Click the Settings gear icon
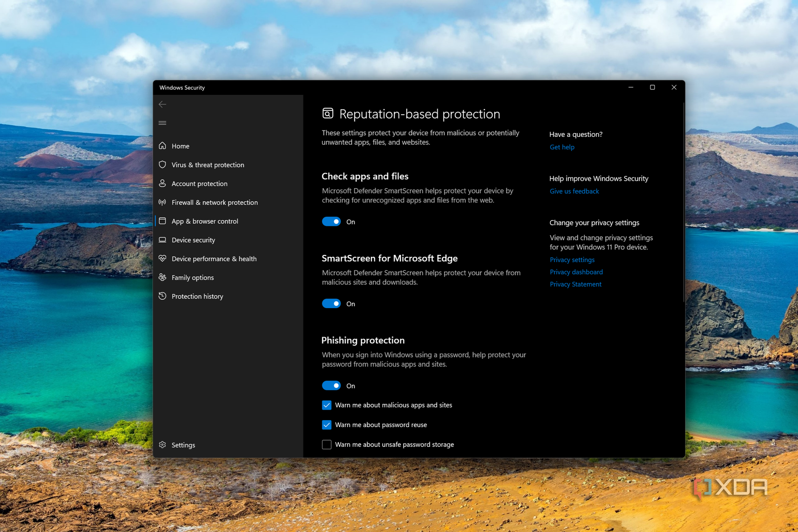The height and width of the screenshot is (532, 798). (163, 444)
